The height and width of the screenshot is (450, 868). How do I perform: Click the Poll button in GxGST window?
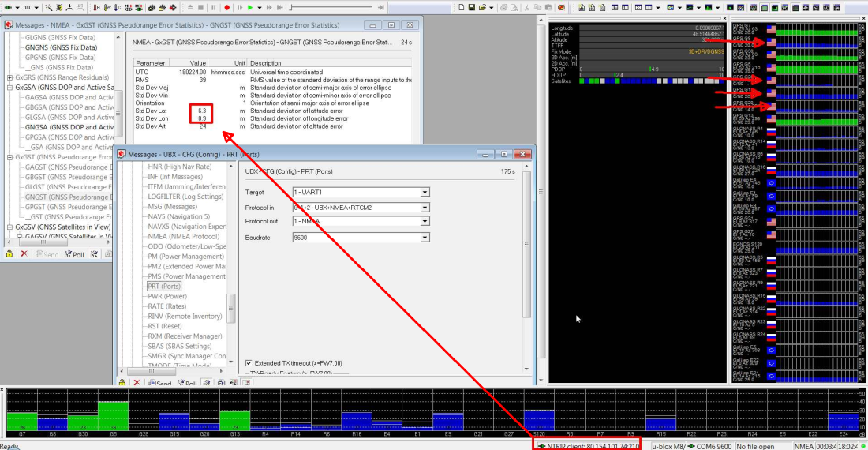[x=75, y=254]
